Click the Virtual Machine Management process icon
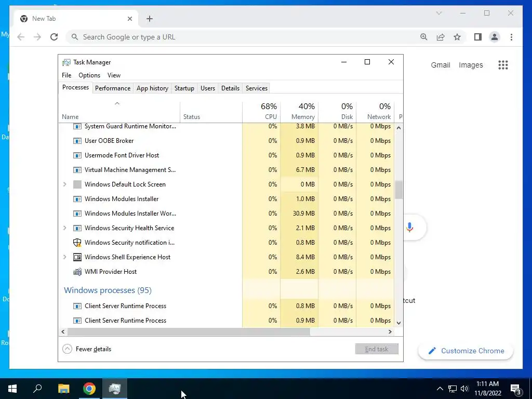This screenshot has width=532, height=399. (77, 170)
